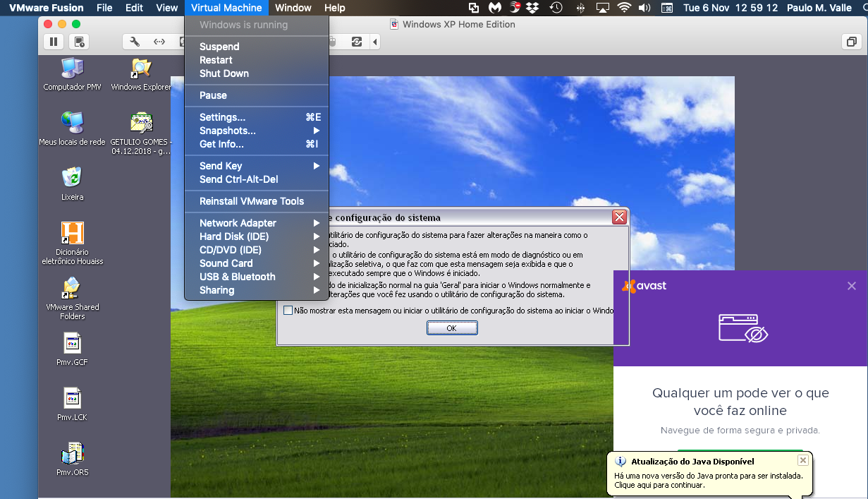
Task: Click the menu bar date and time
Action: point(731,8)
